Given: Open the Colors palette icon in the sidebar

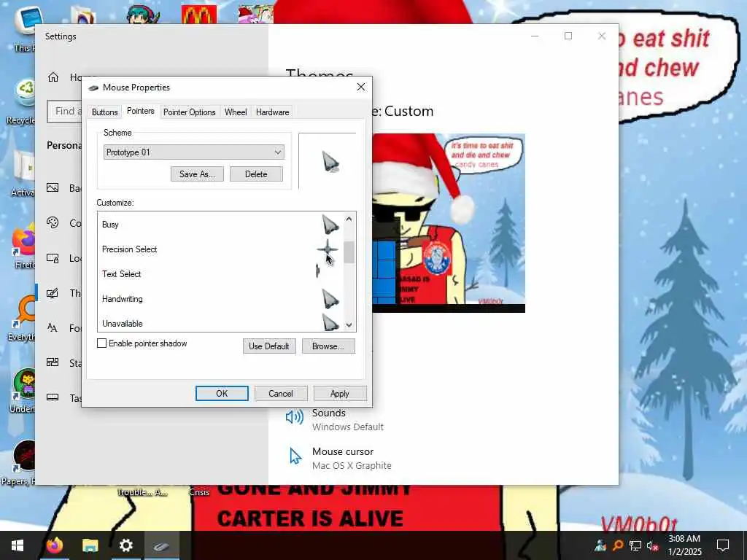Looking at the screenshot, I should point(53,222).
